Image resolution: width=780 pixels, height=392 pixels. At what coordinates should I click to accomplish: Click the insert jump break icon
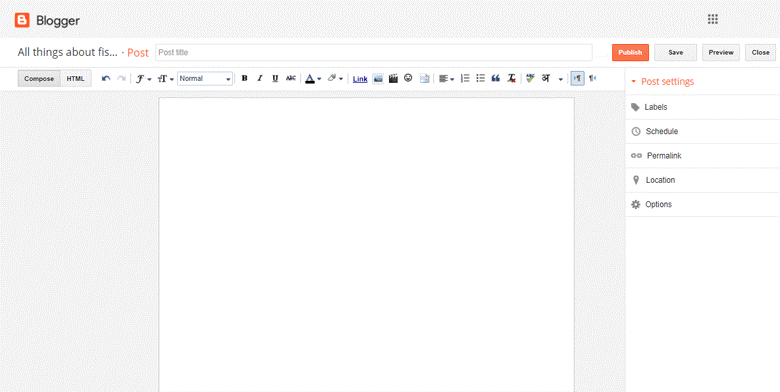point(424,79)
